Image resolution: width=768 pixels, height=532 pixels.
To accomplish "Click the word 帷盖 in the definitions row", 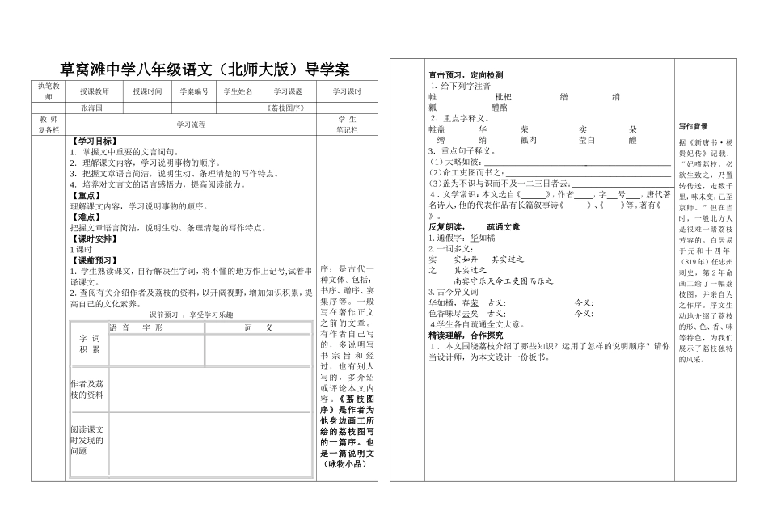I will coord(437,129).
